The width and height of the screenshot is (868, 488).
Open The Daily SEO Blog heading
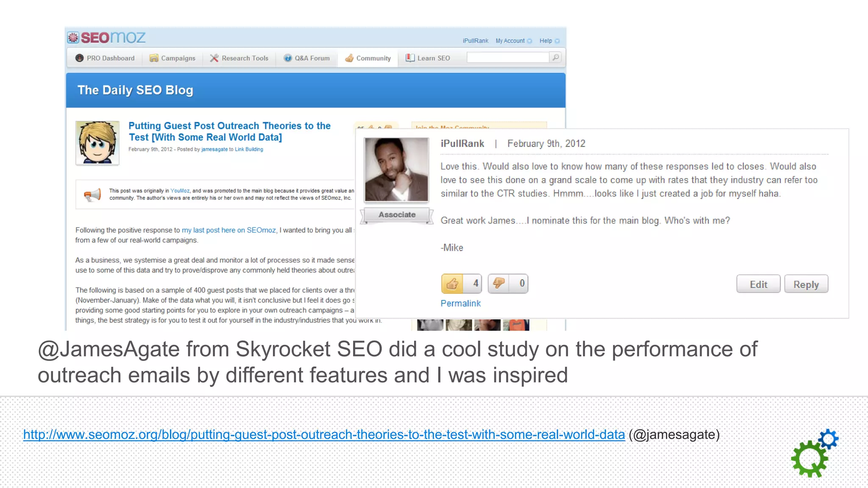click(135, 90)
